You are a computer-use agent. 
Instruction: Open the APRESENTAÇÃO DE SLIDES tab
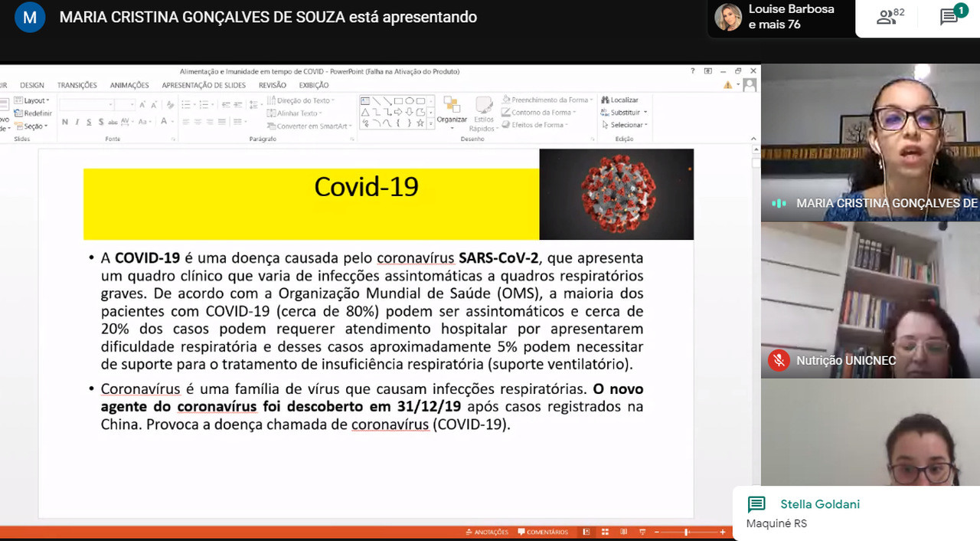[204, 85]
